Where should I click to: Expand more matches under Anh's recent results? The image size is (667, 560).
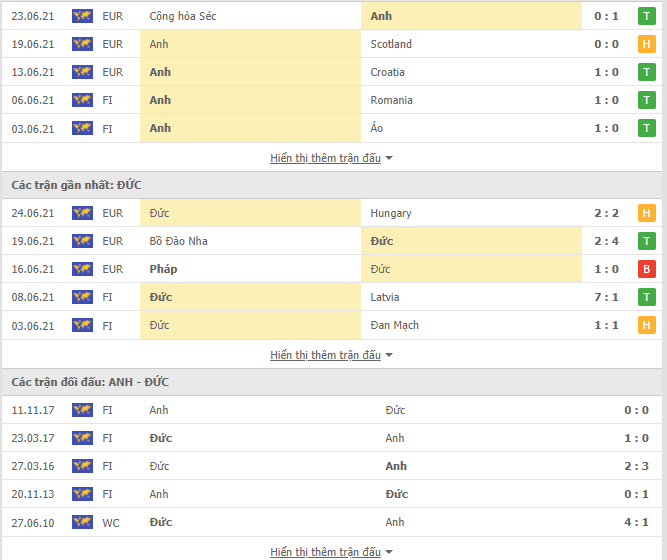point(331,158)
